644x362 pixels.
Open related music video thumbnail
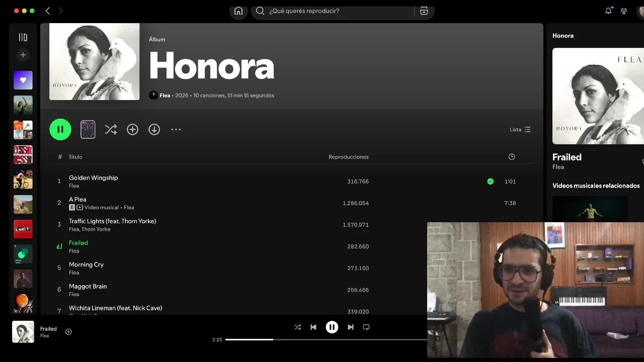(590, 209)
